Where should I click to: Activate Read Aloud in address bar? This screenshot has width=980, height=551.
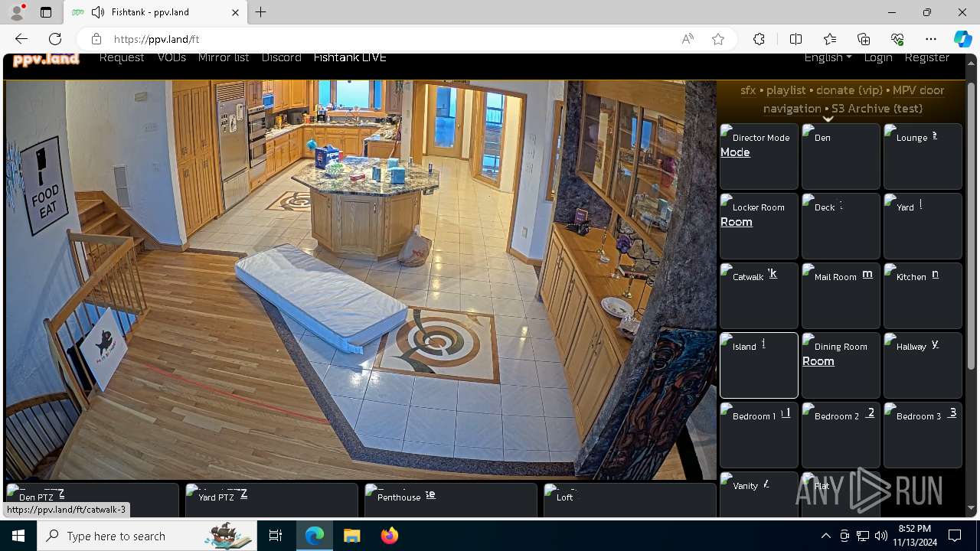(x=688, y=39)
